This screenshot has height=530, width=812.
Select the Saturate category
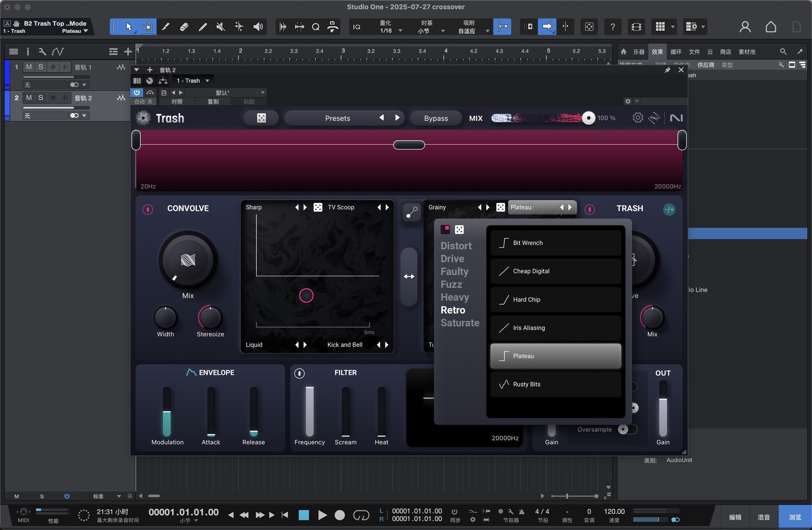coord(460,323)
